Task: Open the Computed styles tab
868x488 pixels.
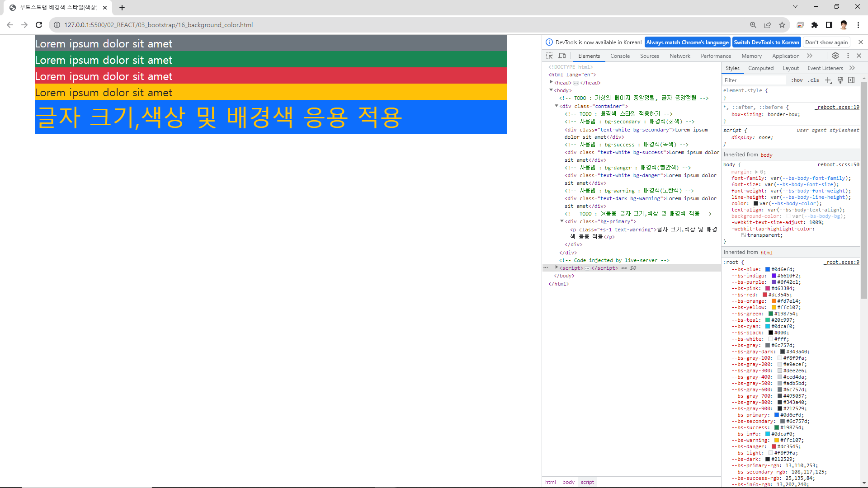Action: [761, 68]
